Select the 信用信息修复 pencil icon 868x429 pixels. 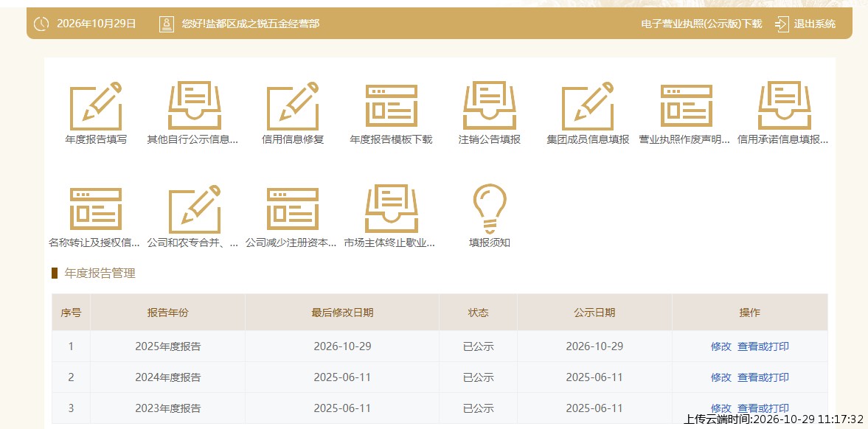click(x=293, y=106)
